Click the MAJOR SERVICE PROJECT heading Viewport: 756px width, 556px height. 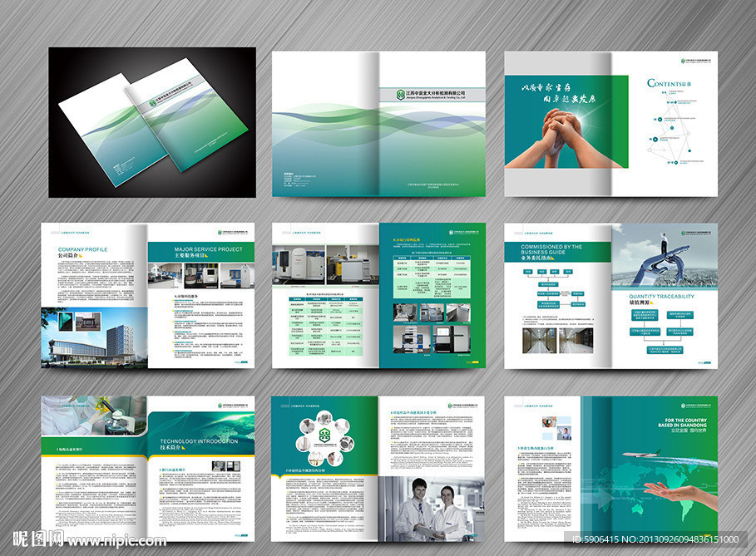[x=208, y=249]
